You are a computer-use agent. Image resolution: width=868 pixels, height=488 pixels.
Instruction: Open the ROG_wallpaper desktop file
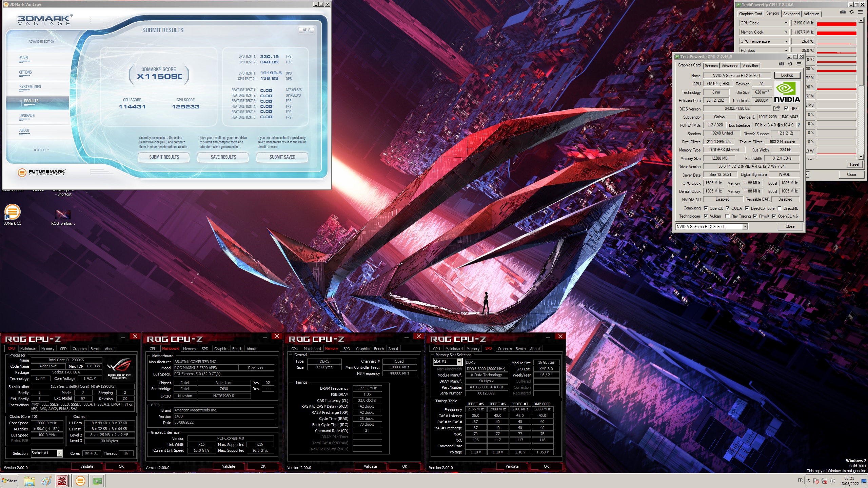63,218
